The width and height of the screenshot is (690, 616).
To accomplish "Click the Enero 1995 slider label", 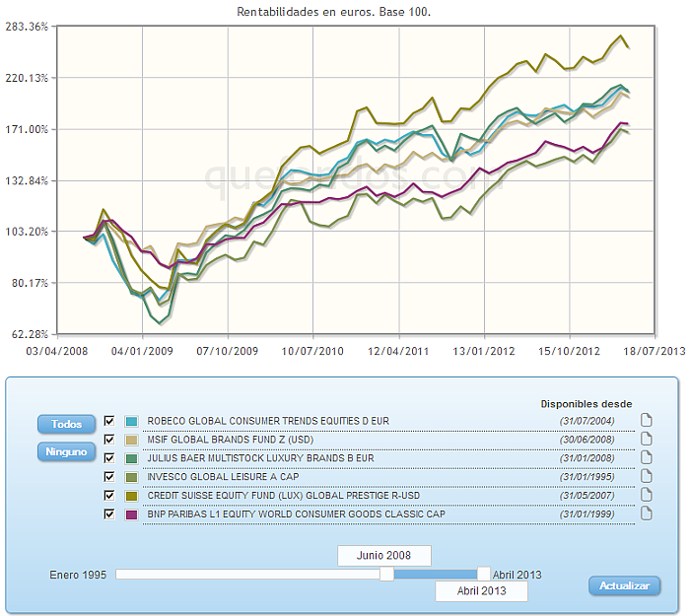I will tap(78, 575).
